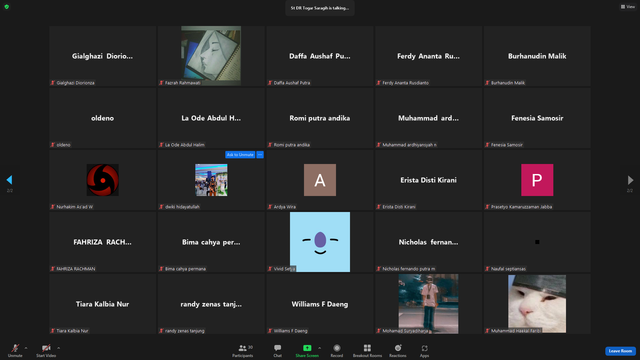Select Muhammad ard... participant name

pos(428,118)
